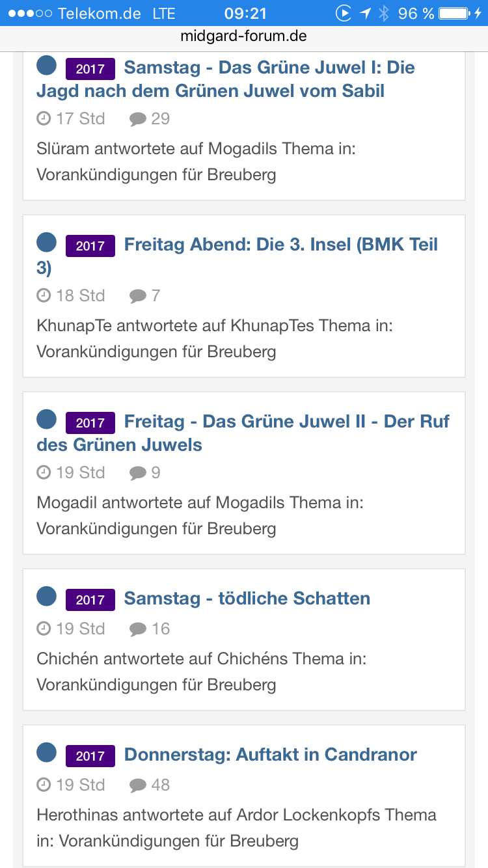Click unread dot beside tödliche Schatten topic
This screenshot has height=868, width=488.
pos(47,597)
